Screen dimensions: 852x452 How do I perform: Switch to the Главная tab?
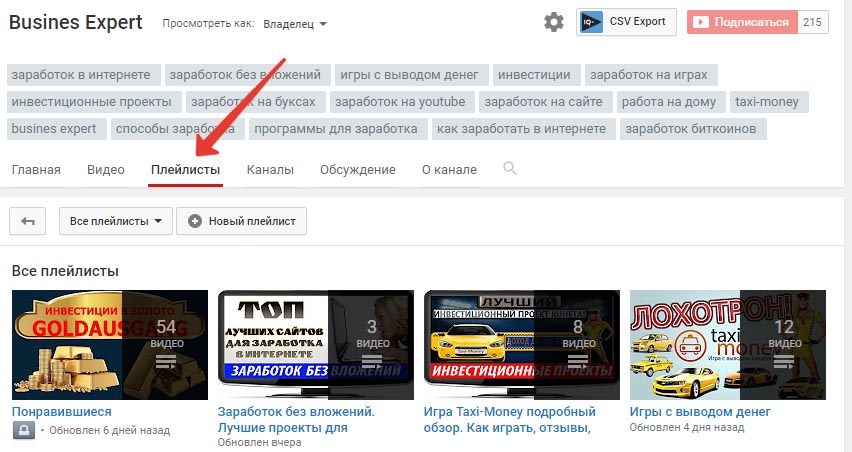coord(36,170)
